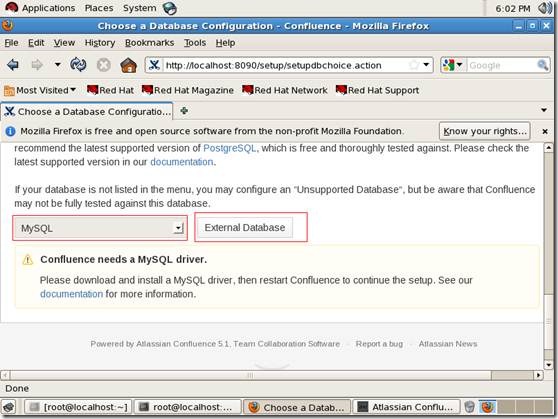The image size is (558, 419).
Task: Follow the PostgreSQL link
Action: (229, 148)
